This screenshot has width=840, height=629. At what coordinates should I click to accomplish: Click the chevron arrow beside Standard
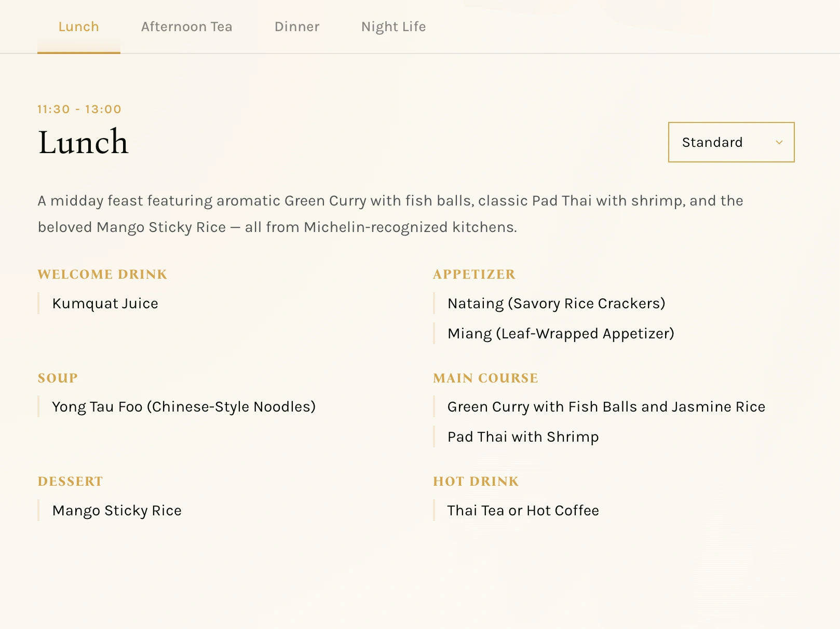(779, 142)
